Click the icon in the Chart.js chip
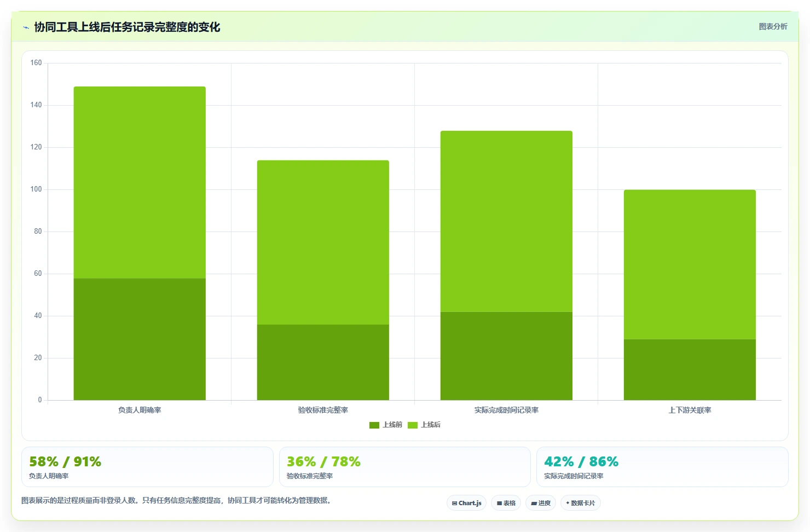 point(454,503)
